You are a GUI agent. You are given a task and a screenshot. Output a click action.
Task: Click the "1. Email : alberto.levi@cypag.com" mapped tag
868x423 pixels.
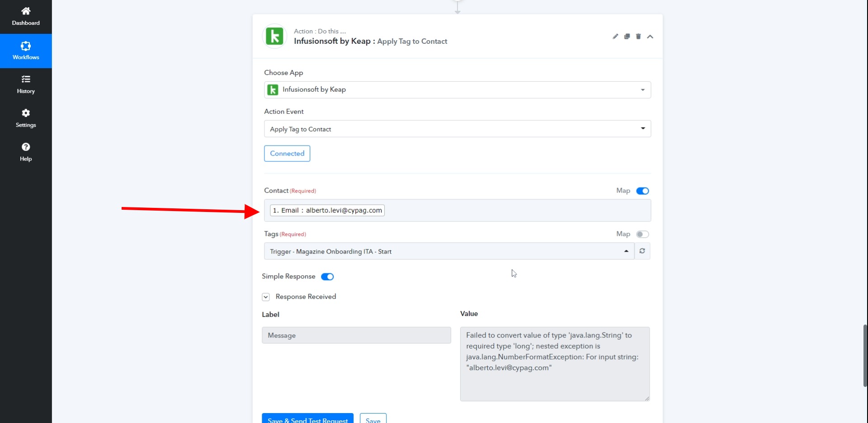coord(327,211)
